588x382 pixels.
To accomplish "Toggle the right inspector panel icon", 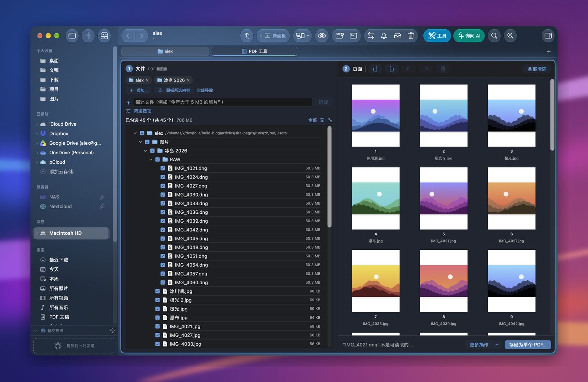I will click(548, 36).
